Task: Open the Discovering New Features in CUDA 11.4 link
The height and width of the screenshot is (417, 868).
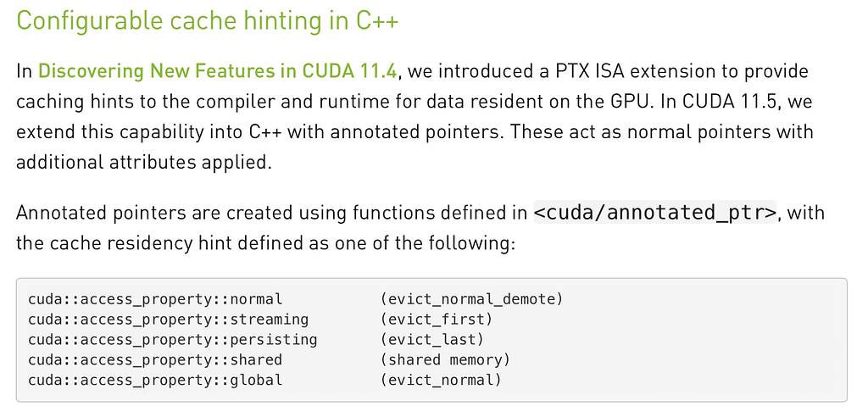Action: click(218, 71)
